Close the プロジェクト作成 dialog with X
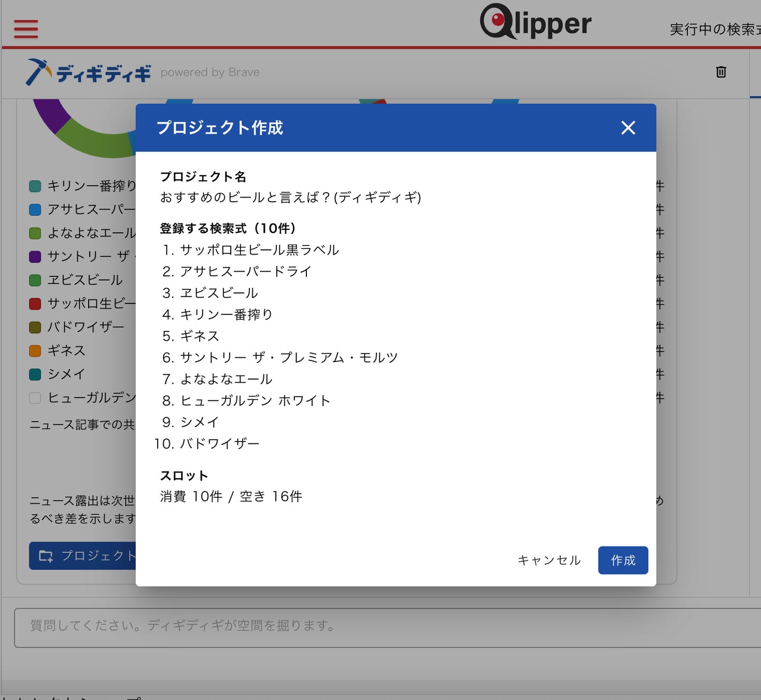The height and width of the screenshot is (700, 761). coord(628,128)
